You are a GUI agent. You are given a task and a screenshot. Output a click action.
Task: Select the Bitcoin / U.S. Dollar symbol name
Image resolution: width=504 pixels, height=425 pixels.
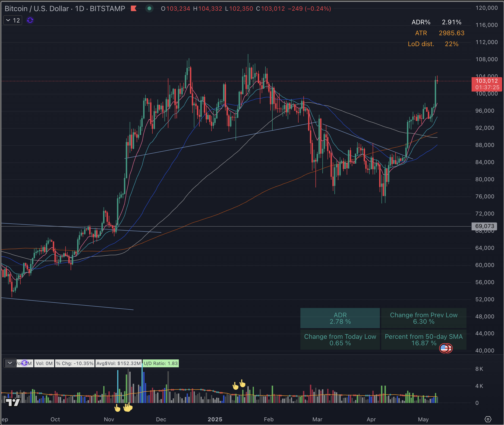pos(37,8)
